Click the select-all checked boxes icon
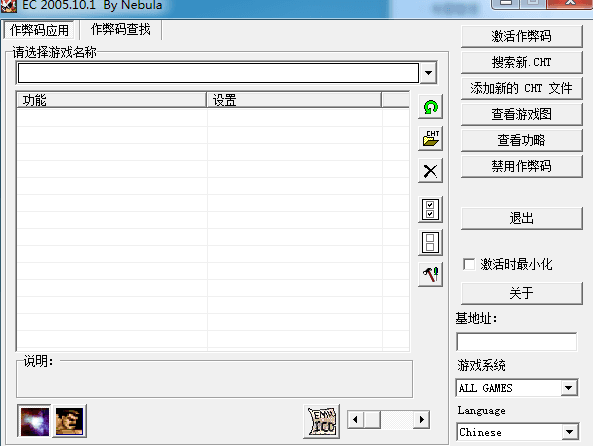The height and width of the screenshot is (446, 593). click(430, 210)
